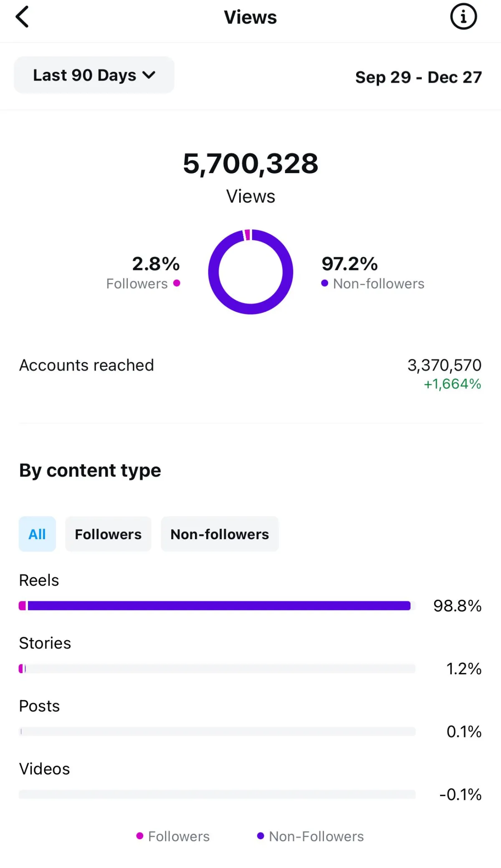Tap the pink Followers dot near 2.8%
Screen dimensions: 501x868
[x=177, y=283]
